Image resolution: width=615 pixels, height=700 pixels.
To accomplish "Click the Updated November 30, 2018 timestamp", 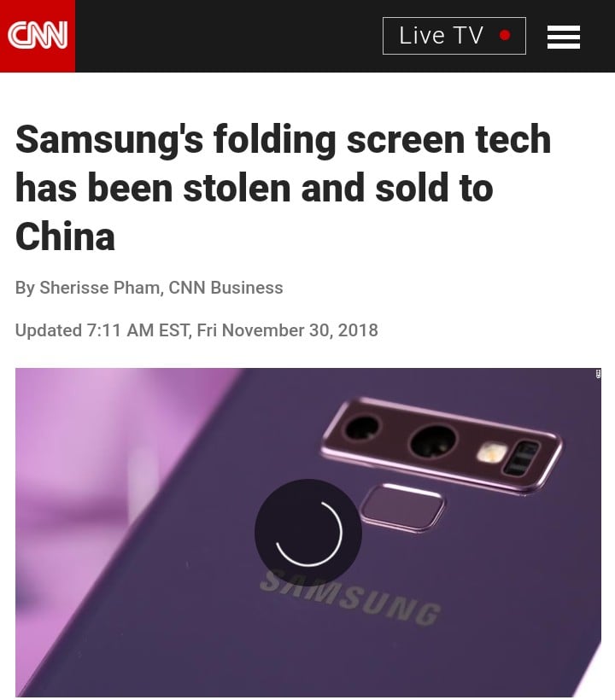I will [x=196, y=330].
